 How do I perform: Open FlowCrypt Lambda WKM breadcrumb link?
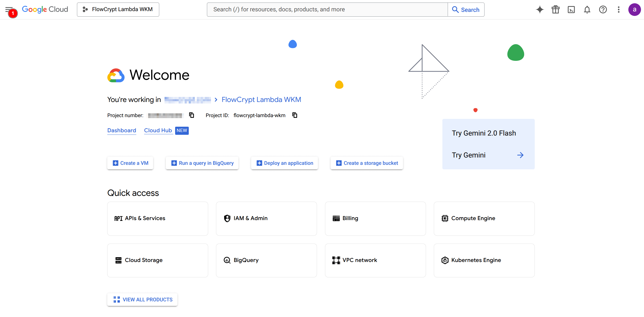click(261, 100)
